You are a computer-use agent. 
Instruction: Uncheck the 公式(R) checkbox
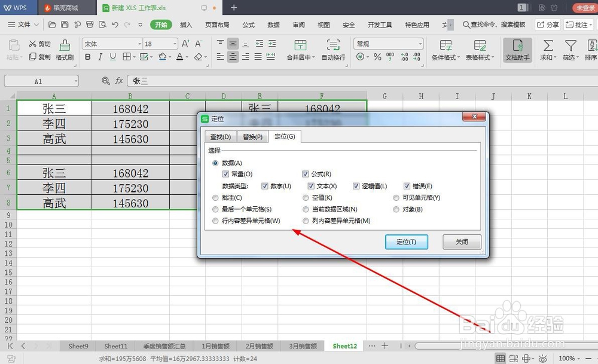pyautogui.click(x=304, y=173)
